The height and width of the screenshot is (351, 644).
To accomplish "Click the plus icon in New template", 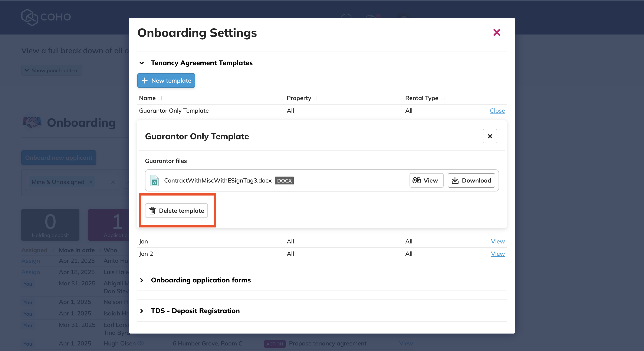I will [x=145, y=81].
